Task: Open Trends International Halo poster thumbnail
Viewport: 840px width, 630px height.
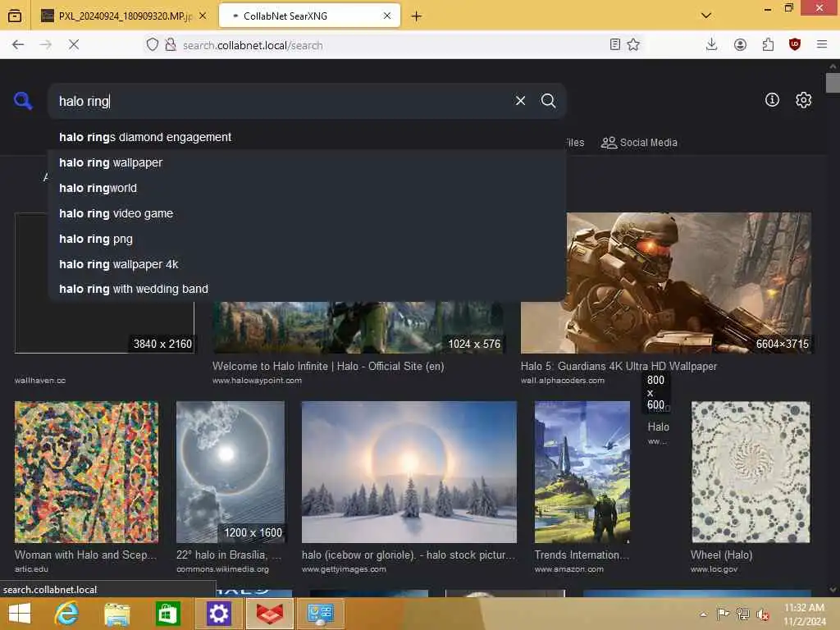Action: (582, 472)
